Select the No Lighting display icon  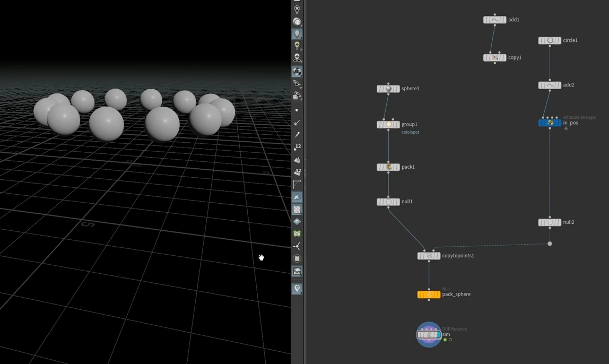point(297,10)
